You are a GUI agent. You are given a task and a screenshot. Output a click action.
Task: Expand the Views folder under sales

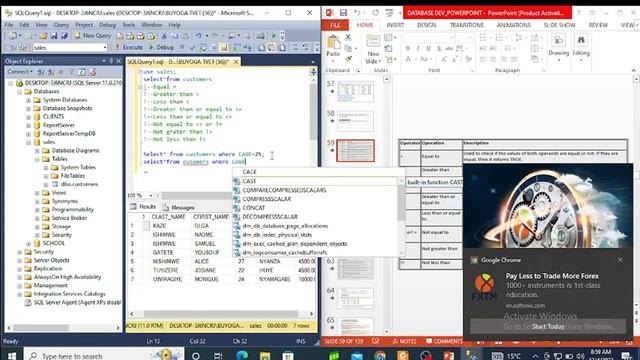(37, 193)
